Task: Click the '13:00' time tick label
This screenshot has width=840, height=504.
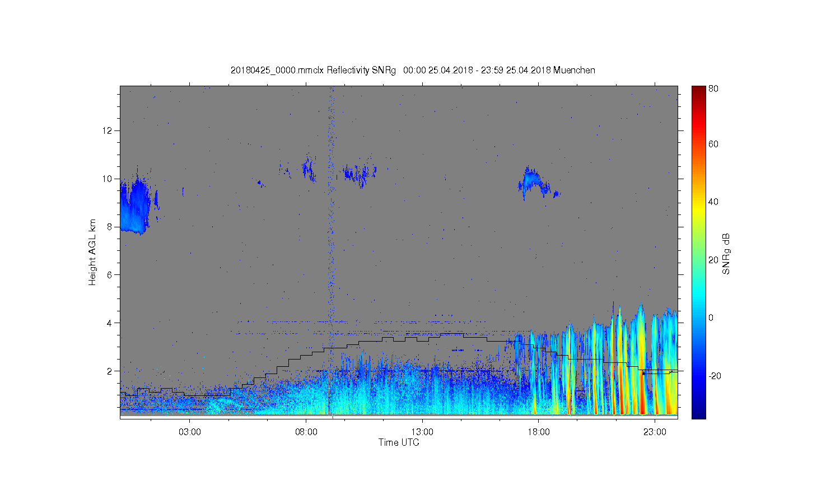Action: point(422,432)
